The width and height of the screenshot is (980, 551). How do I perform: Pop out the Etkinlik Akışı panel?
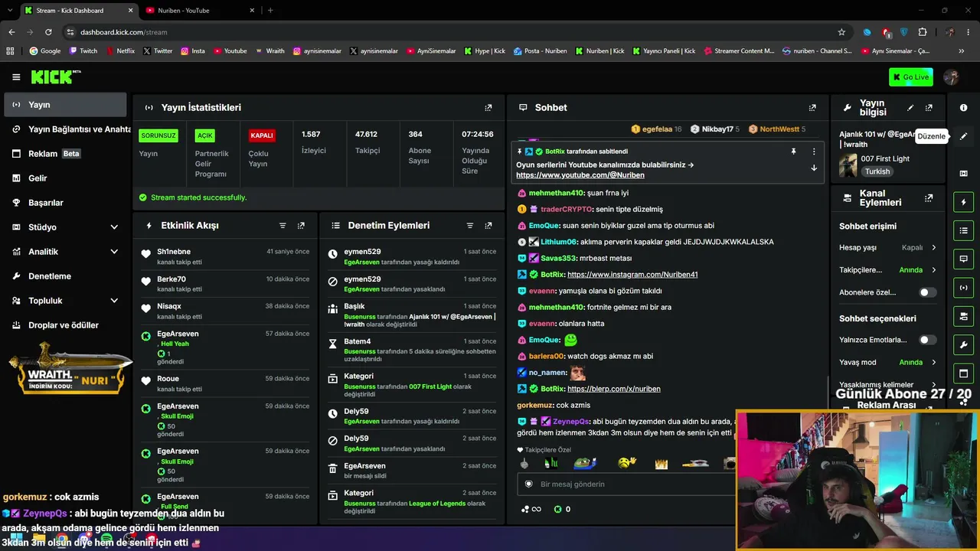tap(301, 226)
